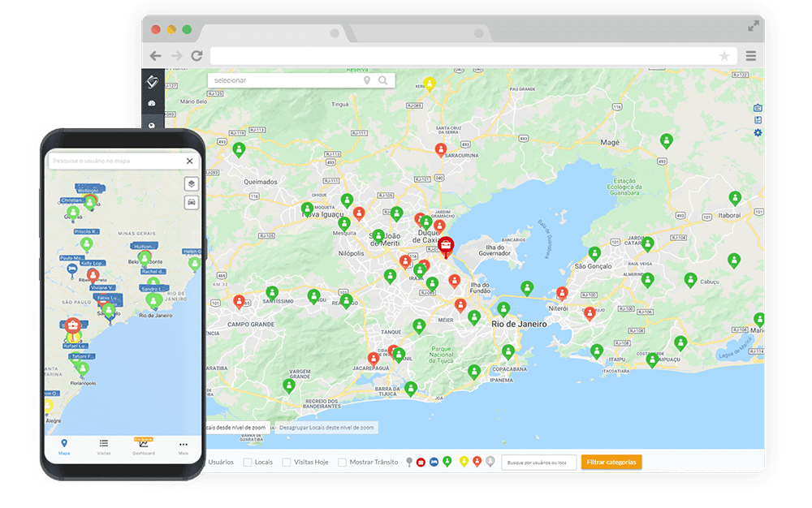Image resolution: width=812 pixels, height=508 pixels.
Task: Click the 'Tatiani F...' label on the phone map
Action: [82, 356]
